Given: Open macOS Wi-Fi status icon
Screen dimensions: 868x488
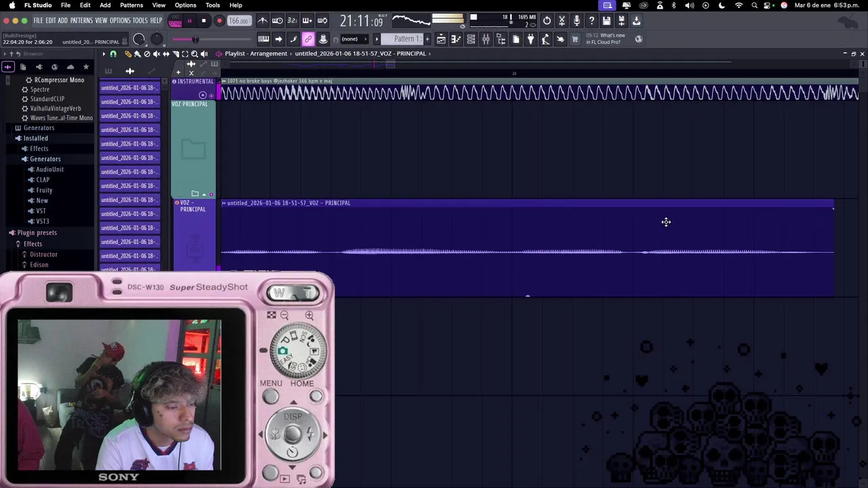Looking at the screenshot, I should pos(738,5).
